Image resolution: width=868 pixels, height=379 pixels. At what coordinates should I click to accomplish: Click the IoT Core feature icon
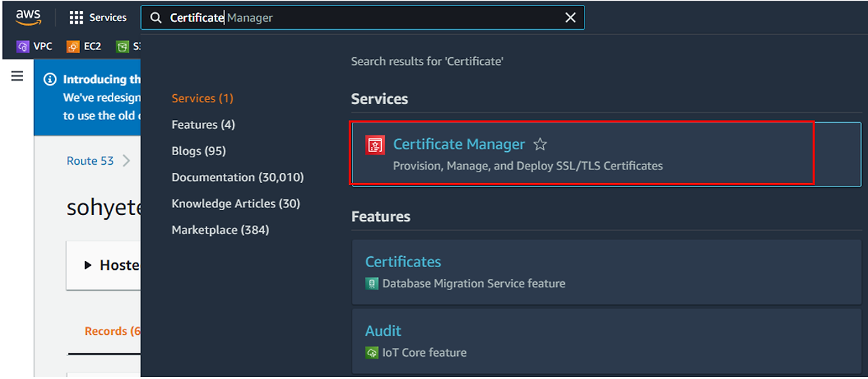pyautogui.click(x=372, y=353)
